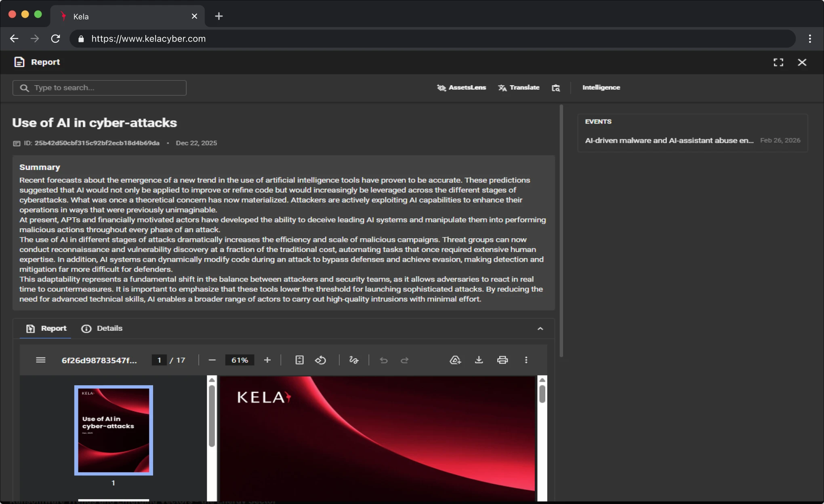
Task: Switch to the Details tab
Action: coord(102,328)
